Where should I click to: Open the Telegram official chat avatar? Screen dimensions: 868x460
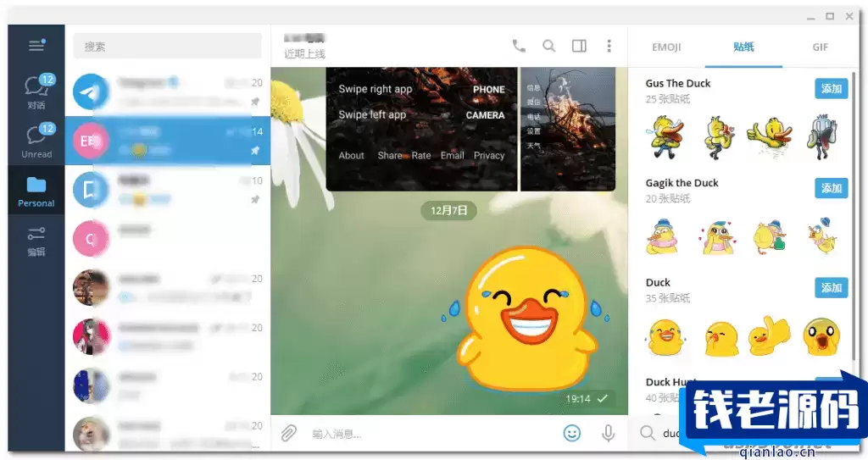click(x=91, y=91)
